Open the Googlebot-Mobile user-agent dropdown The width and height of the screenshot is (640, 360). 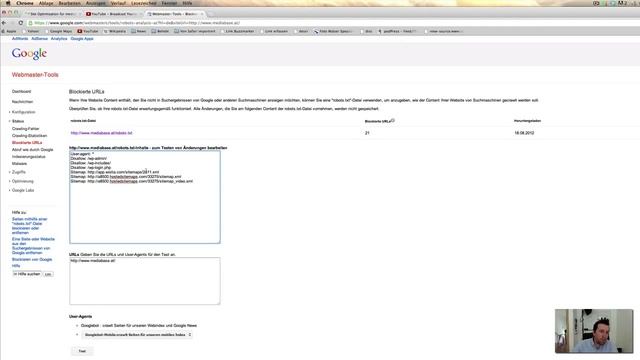(x=137, y=335)
